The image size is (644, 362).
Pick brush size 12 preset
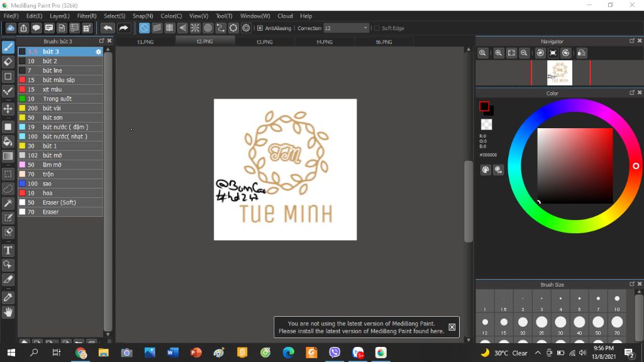[485, 325]
